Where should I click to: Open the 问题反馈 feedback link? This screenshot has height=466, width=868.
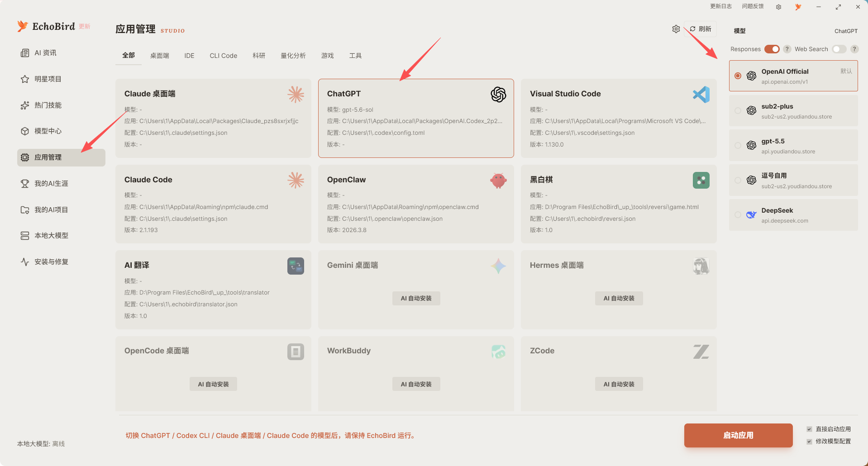click(753, 6)
